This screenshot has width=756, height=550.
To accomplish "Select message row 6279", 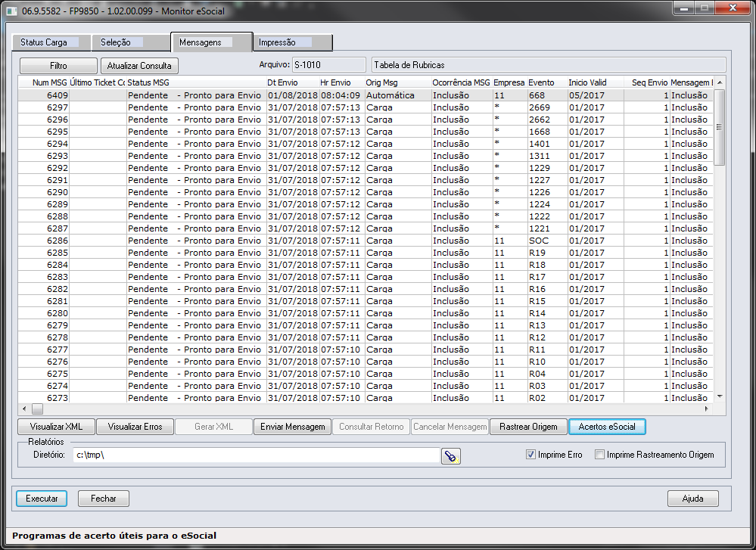I will pos(366,325).
